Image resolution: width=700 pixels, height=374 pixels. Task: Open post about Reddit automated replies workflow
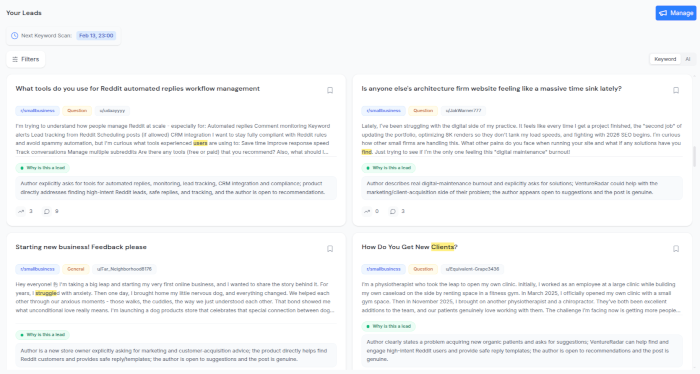coord(138,88)
